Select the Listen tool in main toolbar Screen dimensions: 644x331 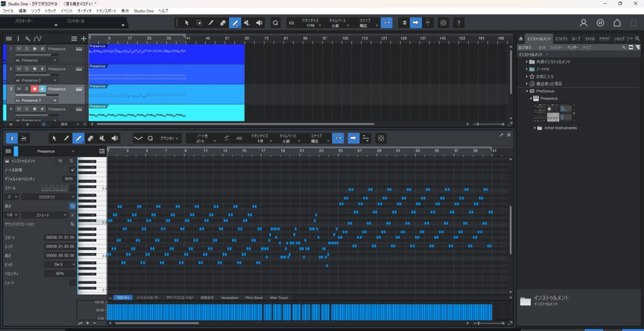point(258,23)
